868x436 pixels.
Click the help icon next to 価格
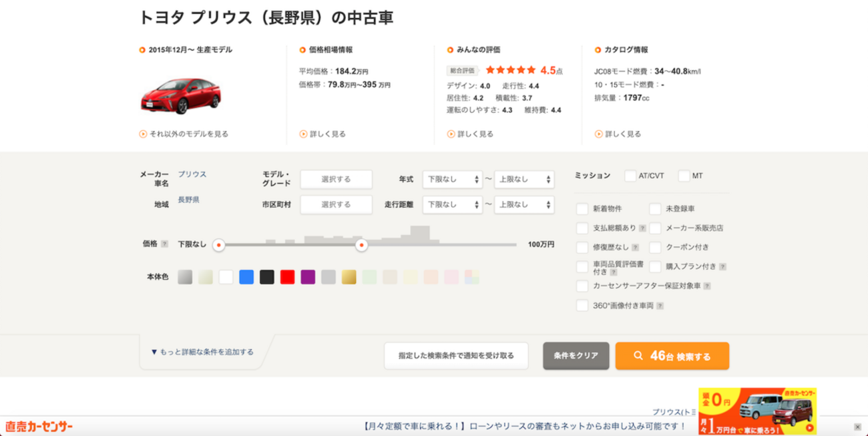point(164,244)
